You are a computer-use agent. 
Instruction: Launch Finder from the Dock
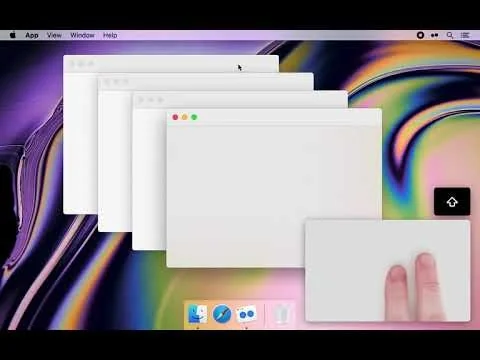point(198,314)
